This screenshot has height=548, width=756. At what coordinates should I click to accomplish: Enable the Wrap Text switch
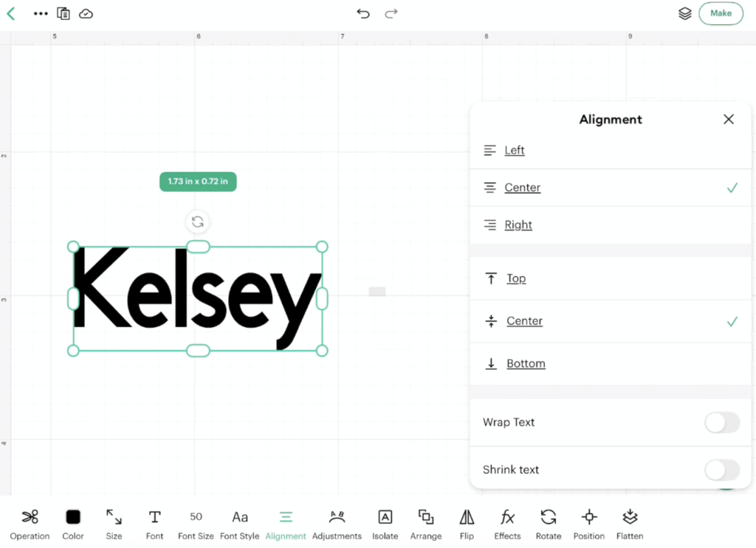(x=722, y=422)
